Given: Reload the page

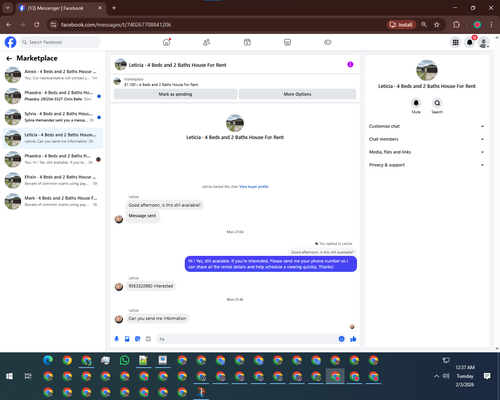Looking at the screenshot, I should [37, 24].
